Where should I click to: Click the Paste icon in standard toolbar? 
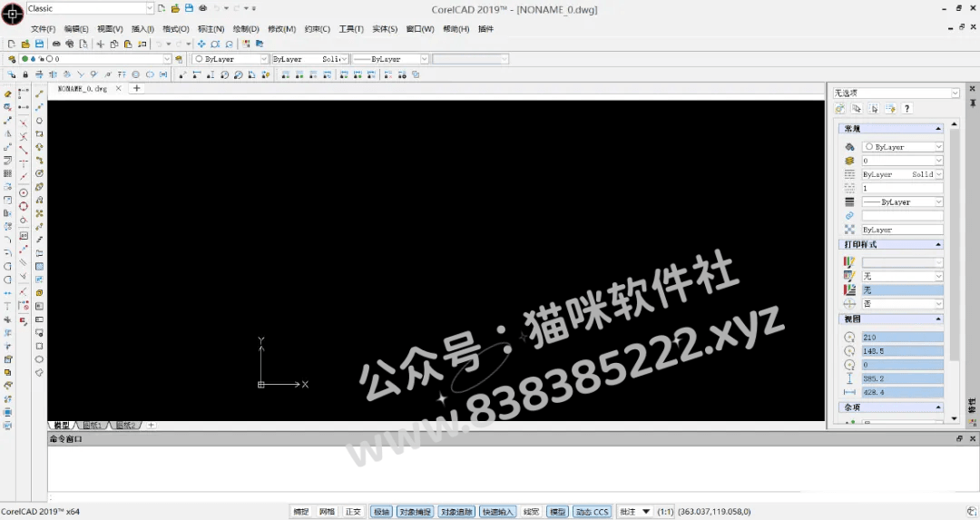[128, 44]
